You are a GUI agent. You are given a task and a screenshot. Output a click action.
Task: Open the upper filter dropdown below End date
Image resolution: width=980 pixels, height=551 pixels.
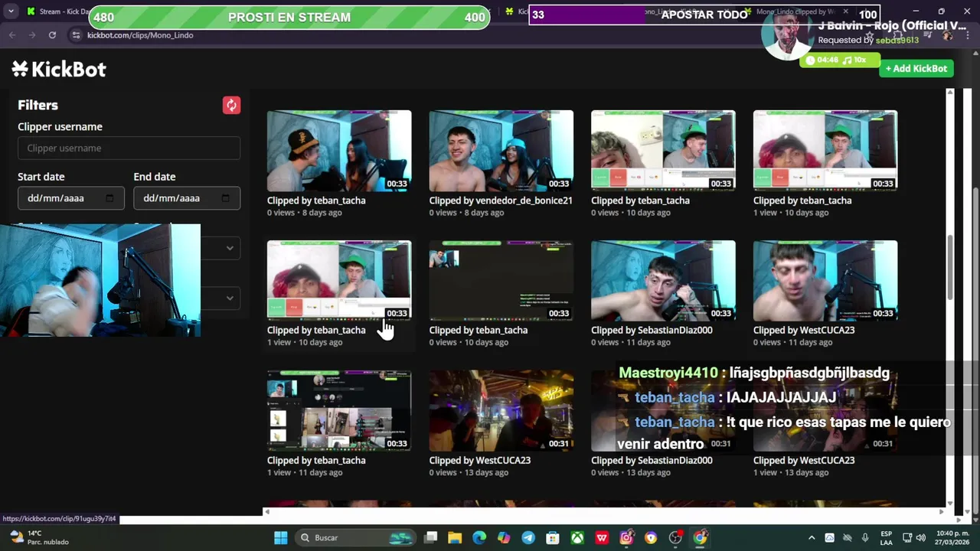pos(221,248)
